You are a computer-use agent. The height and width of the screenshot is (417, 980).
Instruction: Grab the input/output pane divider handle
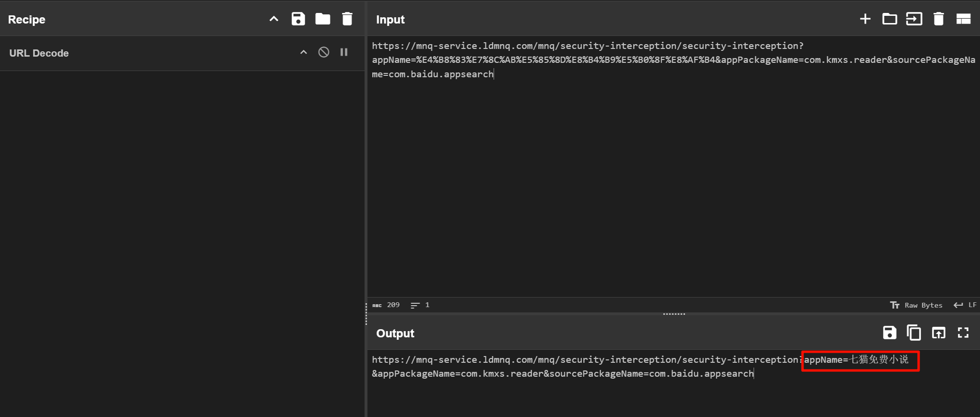coord(673,314)
